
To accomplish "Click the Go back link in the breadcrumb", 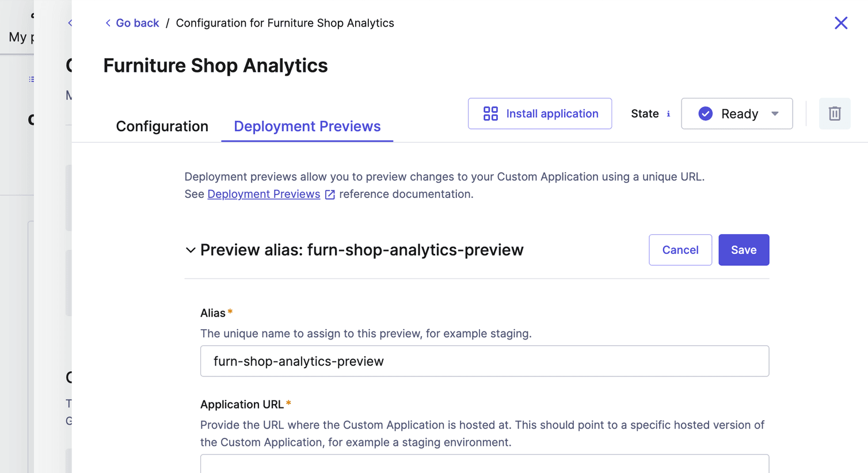I will (x=137, y=22).
